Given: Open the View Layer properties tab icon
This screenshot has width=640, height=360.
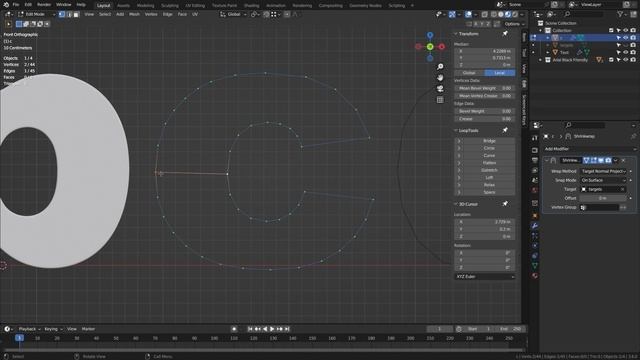Looking at the screenshot, I should [535, 170].
